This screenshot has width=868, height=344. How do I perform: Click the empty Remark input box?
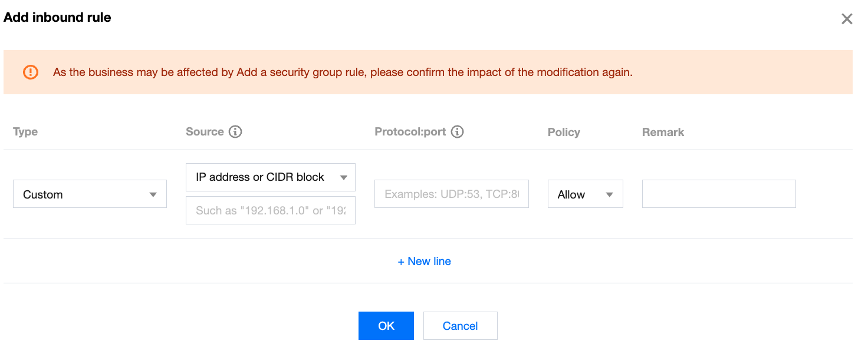point(718,193)
